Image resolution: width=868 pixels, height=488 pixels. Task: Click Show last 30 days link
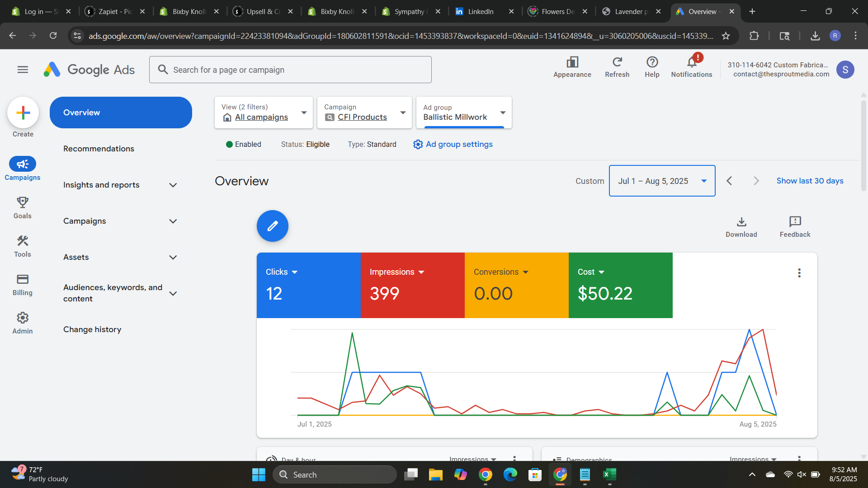pos(810,181)
